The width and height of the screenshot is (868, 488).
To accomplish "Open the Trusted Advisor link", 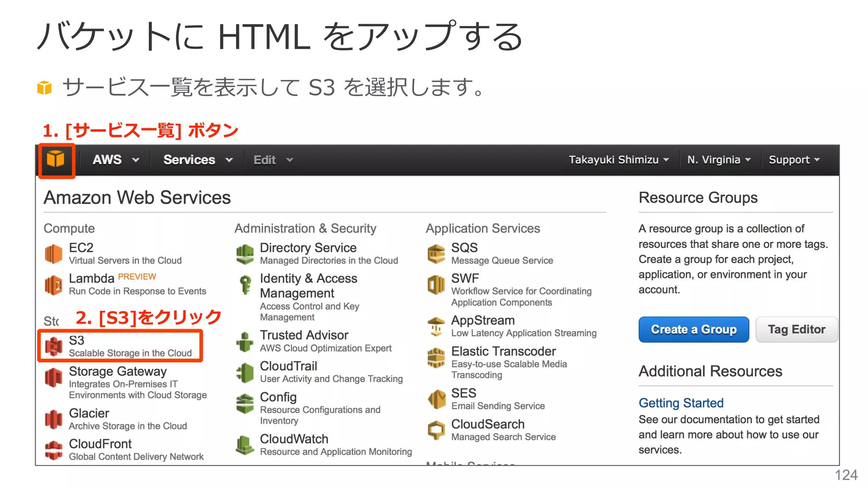I will tap(304, 335).
